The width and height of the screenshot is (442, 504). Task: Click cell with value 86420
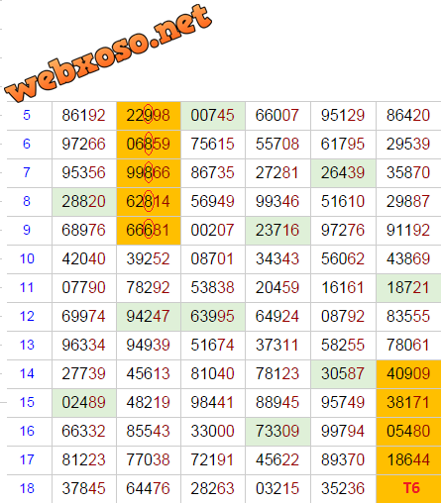408,116
